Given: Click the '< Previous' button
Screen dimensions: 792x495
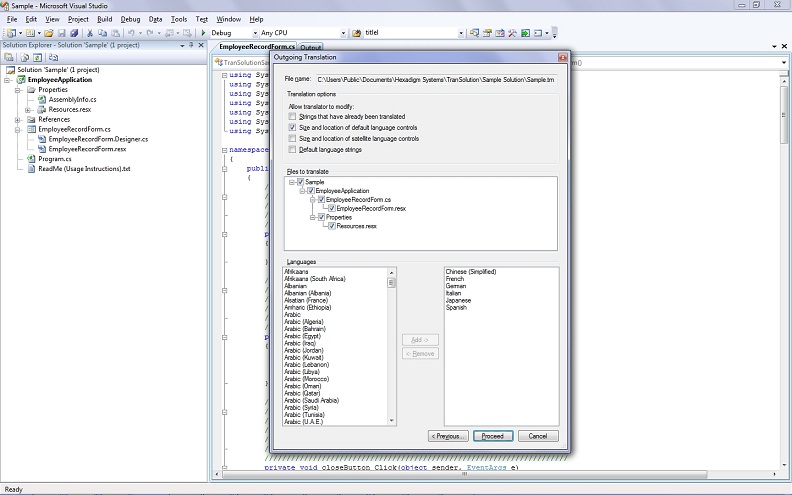Looking at the screenshot, I should (x=448, y=436).
